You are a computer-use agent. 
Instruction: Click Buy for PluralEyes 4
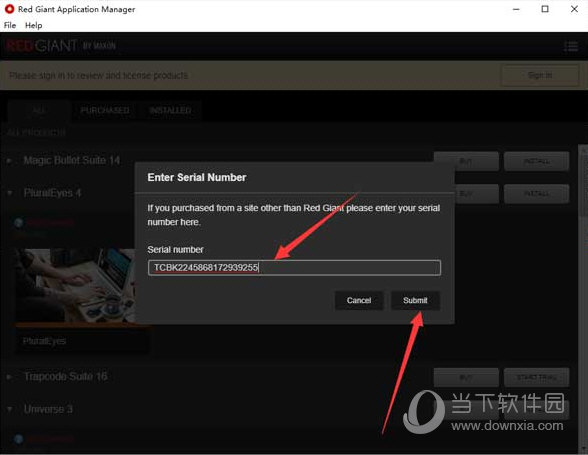click(477, 194)
